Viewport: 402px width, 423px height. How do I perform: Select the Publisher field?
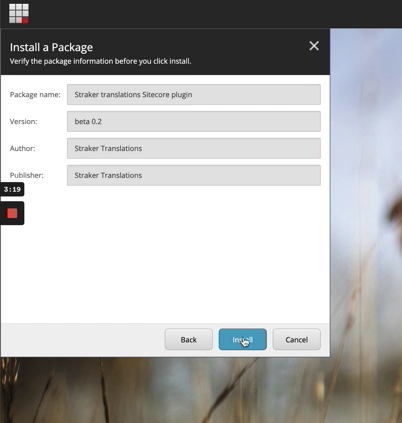coord(194,175)
